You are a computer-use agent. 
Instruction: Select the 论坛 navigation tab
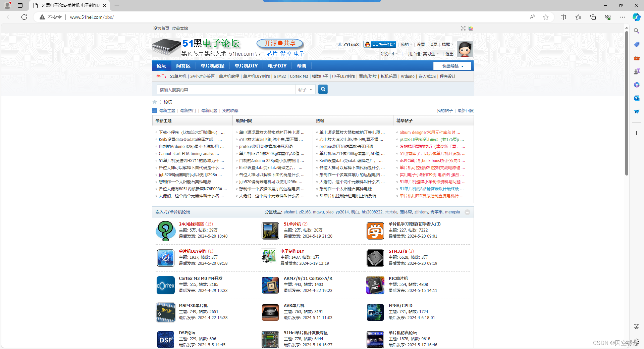pos(161,66)
